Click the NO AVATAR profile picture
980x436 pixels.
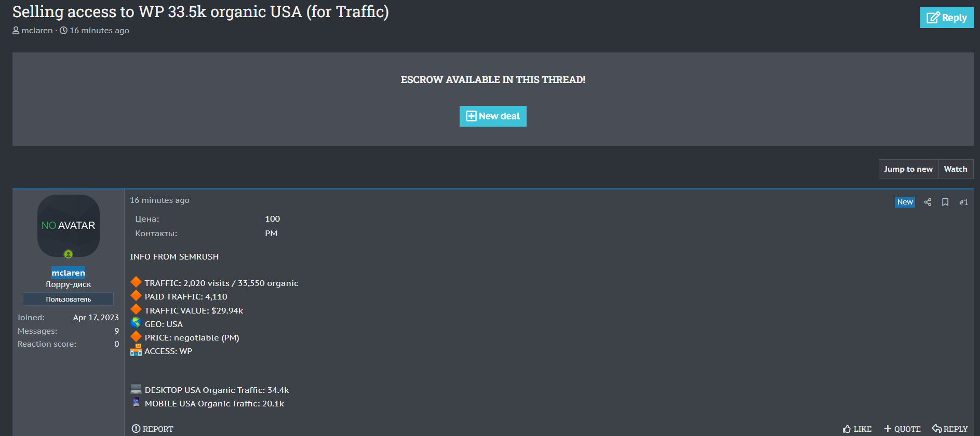click(x=68, y=225)
